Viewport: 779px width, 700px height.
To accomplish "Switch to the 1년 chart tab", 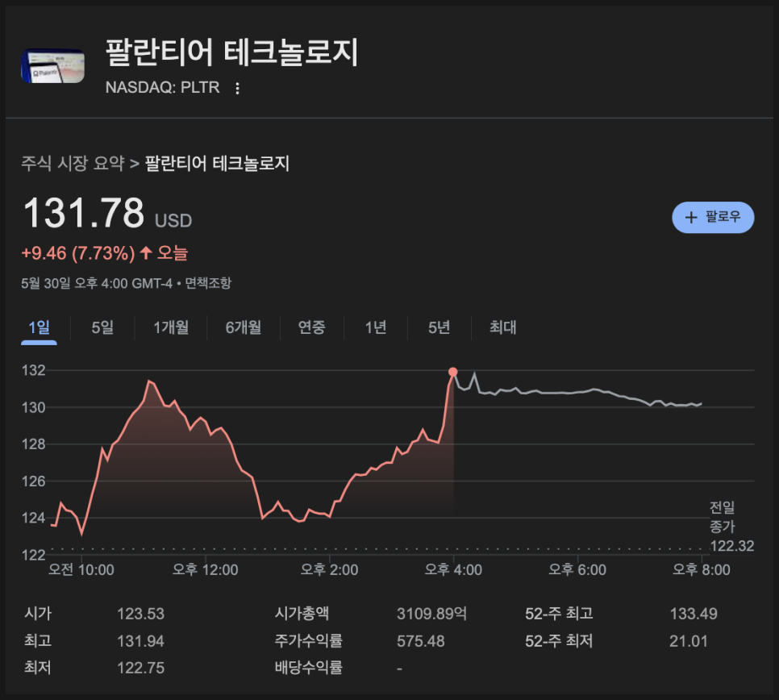I will pyautogui.click(x=376, y=327).
